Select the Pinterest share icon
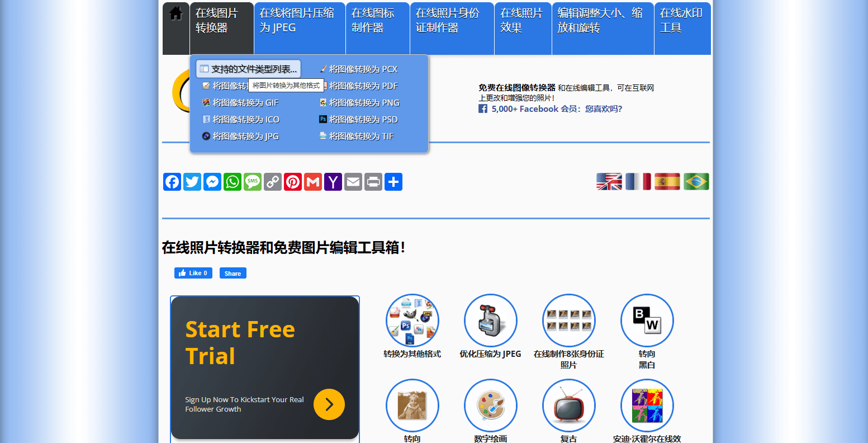 (292, 181)
